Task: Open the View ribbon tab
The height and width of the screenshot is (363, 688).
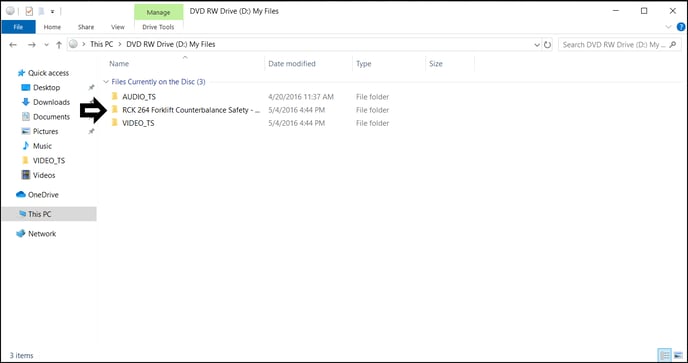Action: click(118, 27)
